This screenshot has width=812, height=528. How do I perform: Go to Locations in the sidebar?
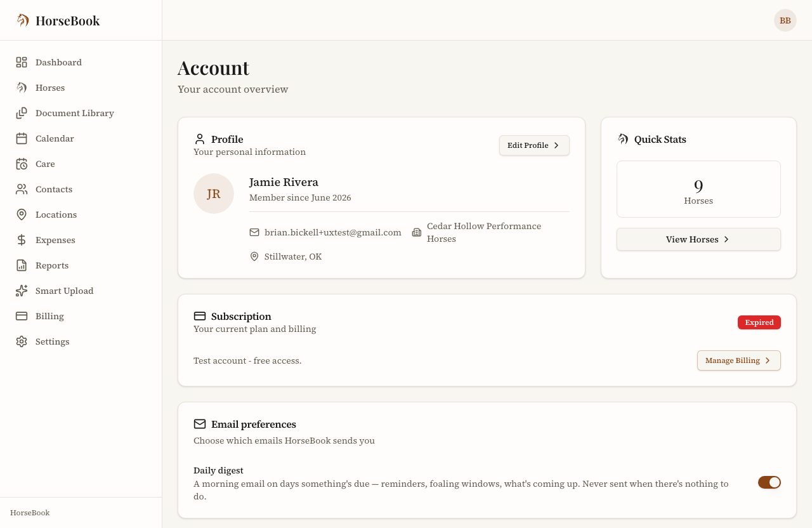click(81, 214)
